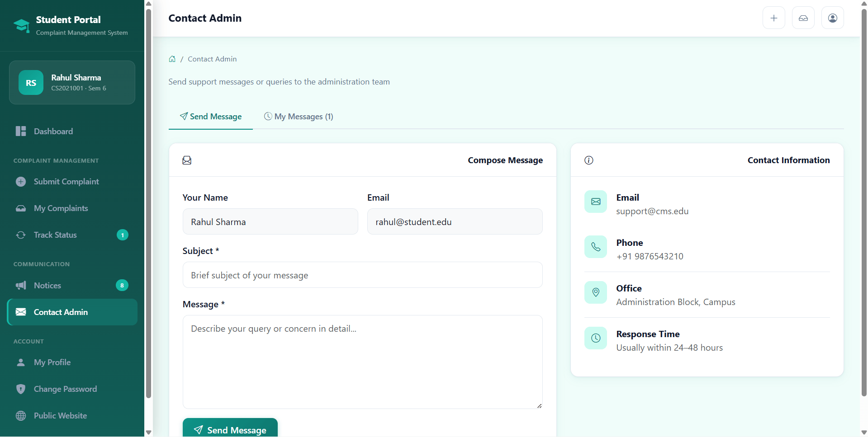Click the Response Time clock icon
The image size is (868, 437).
pos(596,338)
